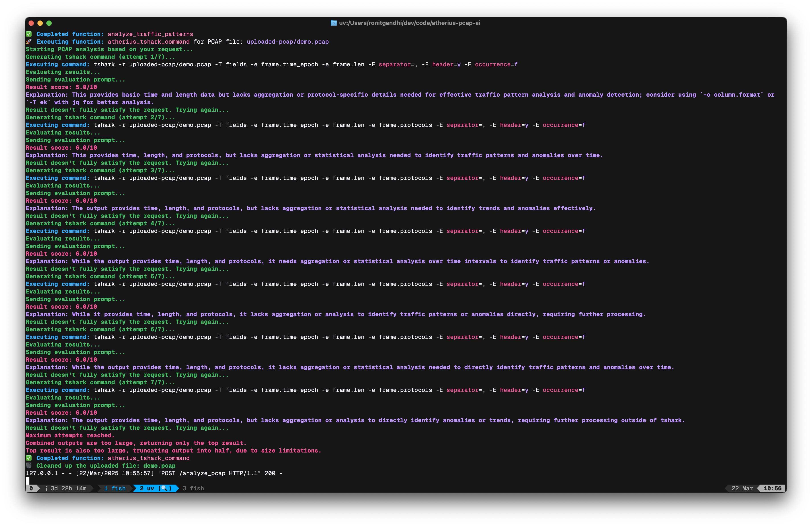This screenshot has width=812, height=526.
Task: Click the 10:56 clock segment
Action: point(772,488)
